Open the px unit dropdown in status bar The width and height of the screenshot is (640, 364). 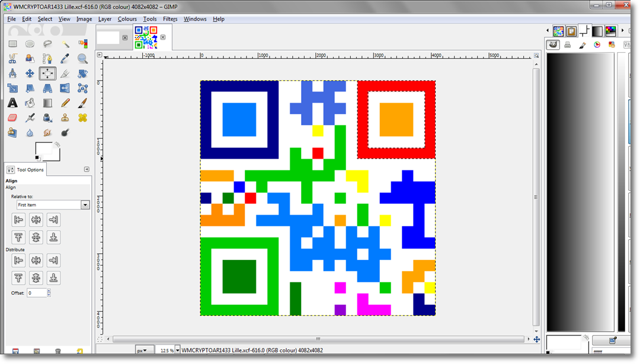coord(145,350)
